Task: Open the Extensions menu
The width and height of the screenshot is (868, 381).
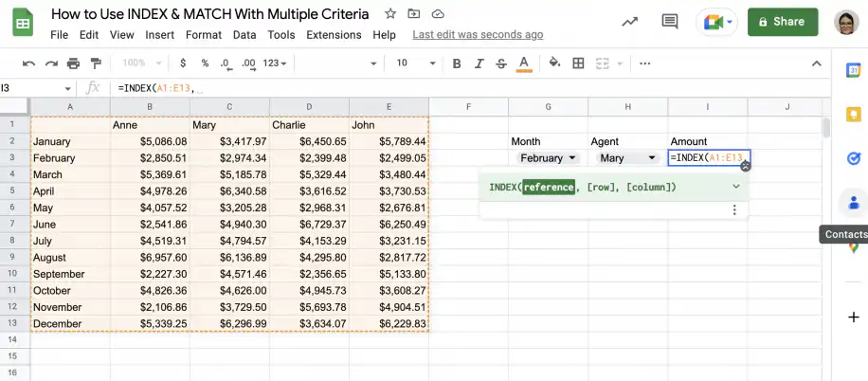Action: pos(334,35)
